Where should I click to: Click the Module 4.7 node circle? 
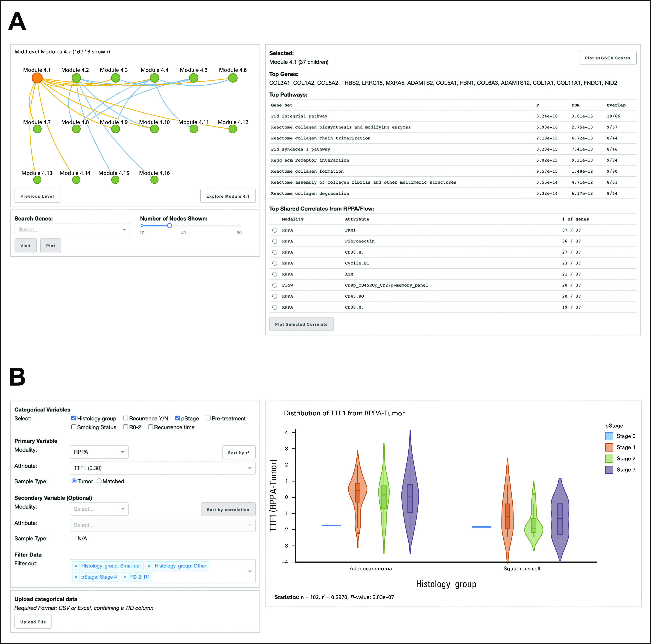pos(37,129)
